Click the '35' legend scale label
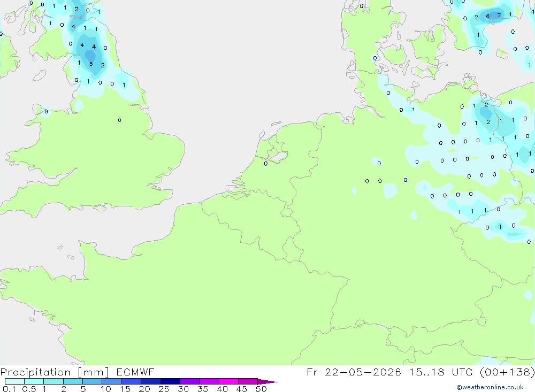 pyautogui.click(x=203, y=389)
